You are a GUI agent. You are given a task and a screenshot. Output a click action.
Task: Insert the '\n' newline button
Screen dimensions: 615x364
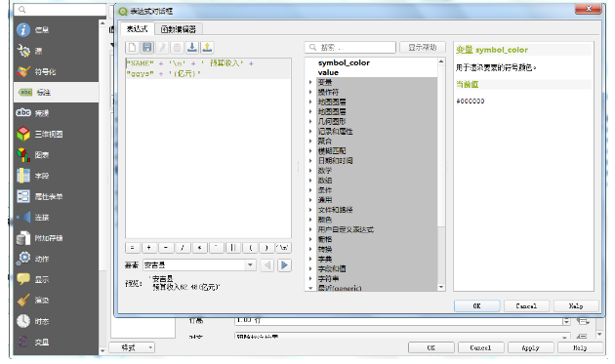pos(283,248)
